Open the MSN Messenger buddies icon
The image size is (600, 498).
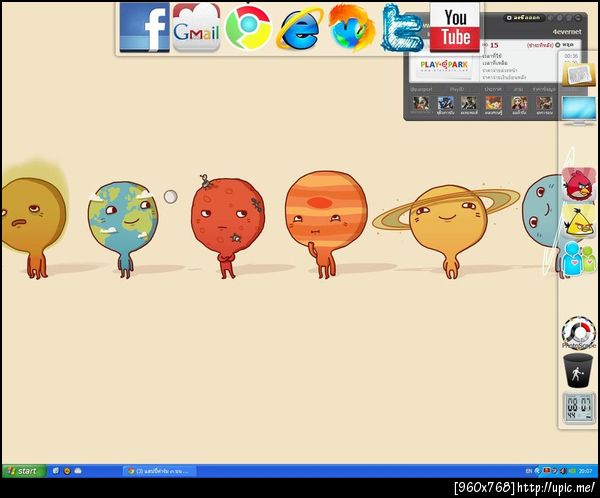tap(579, 258)
